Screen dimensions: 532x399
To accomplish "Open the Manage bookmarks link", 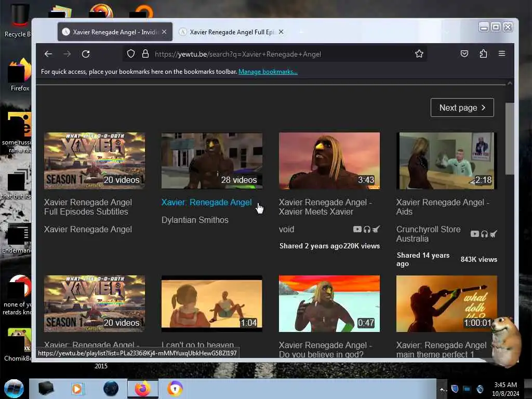I will point(268,72).
